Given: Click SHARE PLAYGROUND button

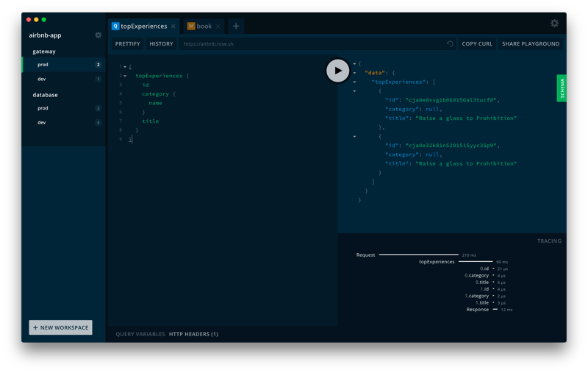Looking at the screenshot, I should (531, 44).
